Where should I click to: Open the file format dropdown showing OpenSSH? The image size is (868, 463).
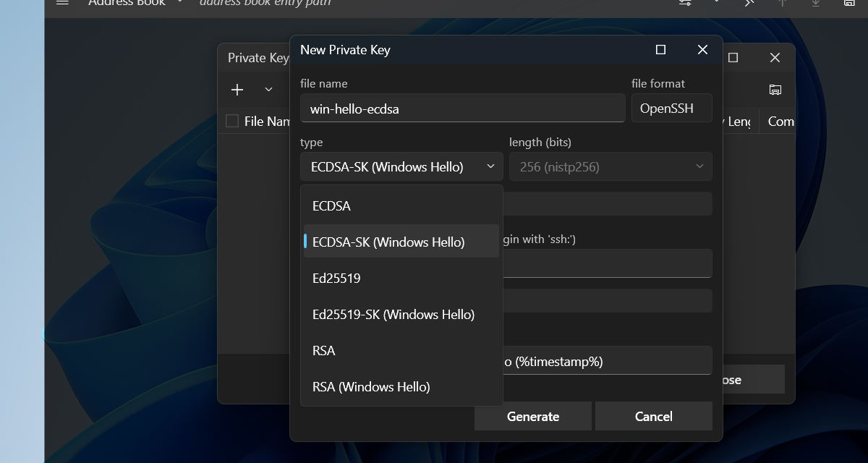[672, 108]
